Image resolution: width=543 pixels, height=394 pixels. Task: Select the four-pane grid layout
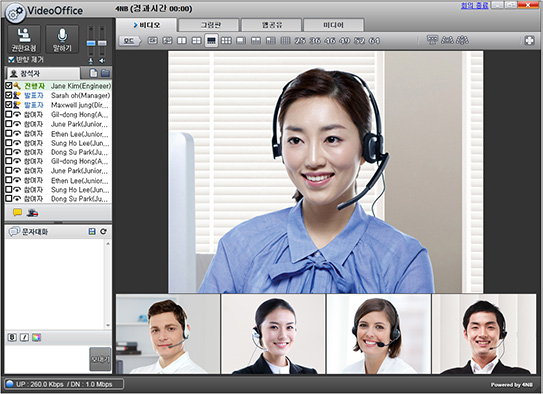tap(196, 41)
